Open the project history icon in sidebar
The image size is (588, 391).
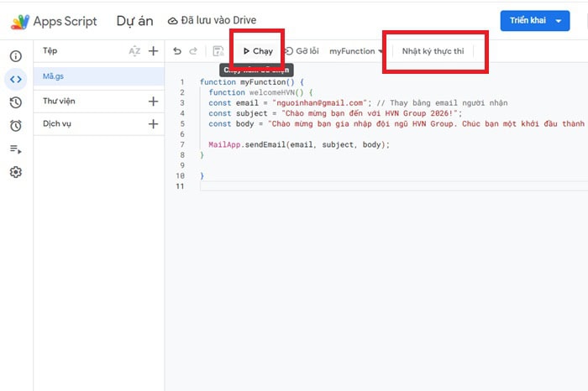click(x=15, y=102)
